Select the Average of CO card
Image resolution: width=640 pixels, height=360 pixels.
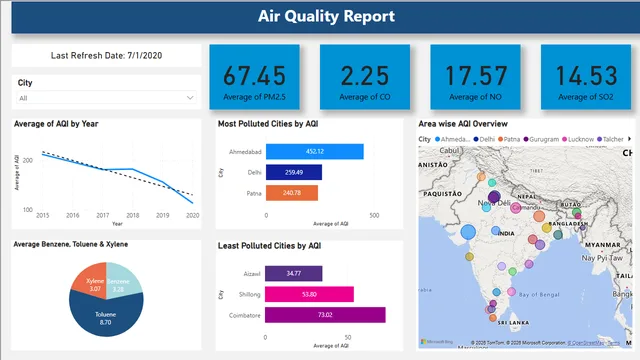pos(364,77)
